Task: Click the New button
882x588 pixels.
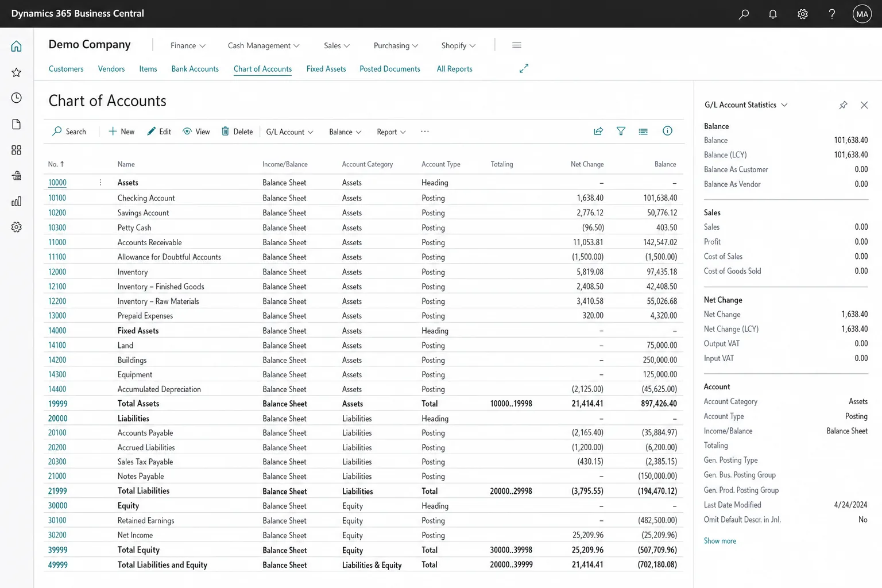Action: (122, 131)
